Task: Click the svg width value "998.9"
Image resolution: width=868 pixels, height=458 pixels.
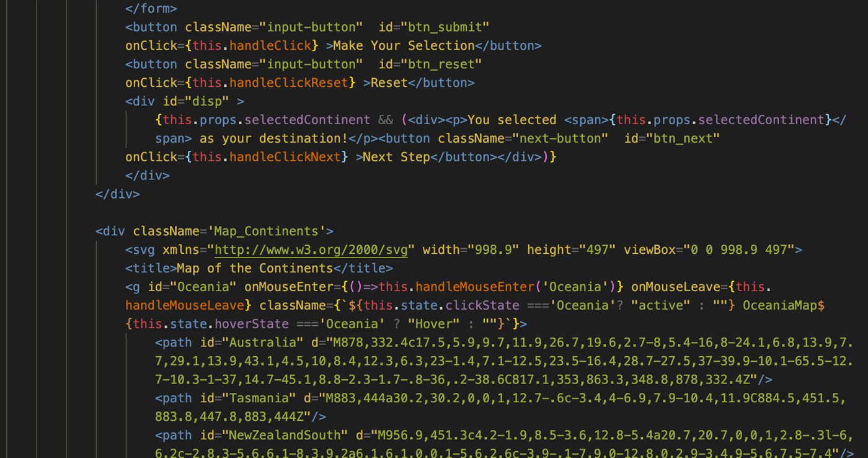Action: tap(494, 250)
